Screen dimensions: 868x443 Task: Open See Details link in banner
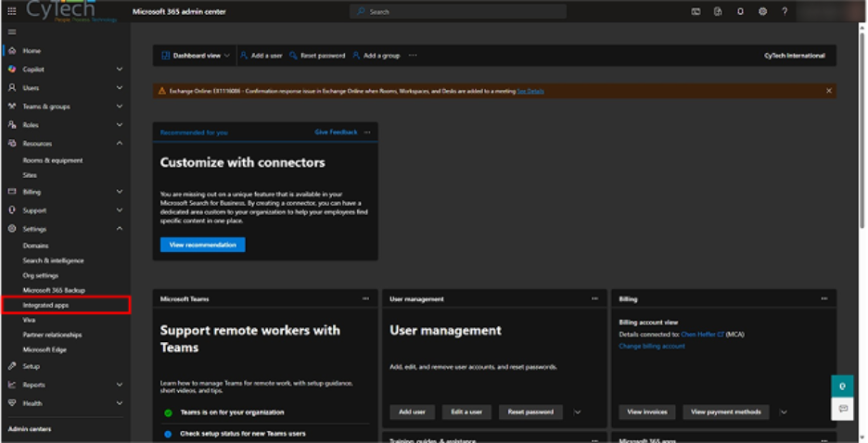[x=530, y=91]
